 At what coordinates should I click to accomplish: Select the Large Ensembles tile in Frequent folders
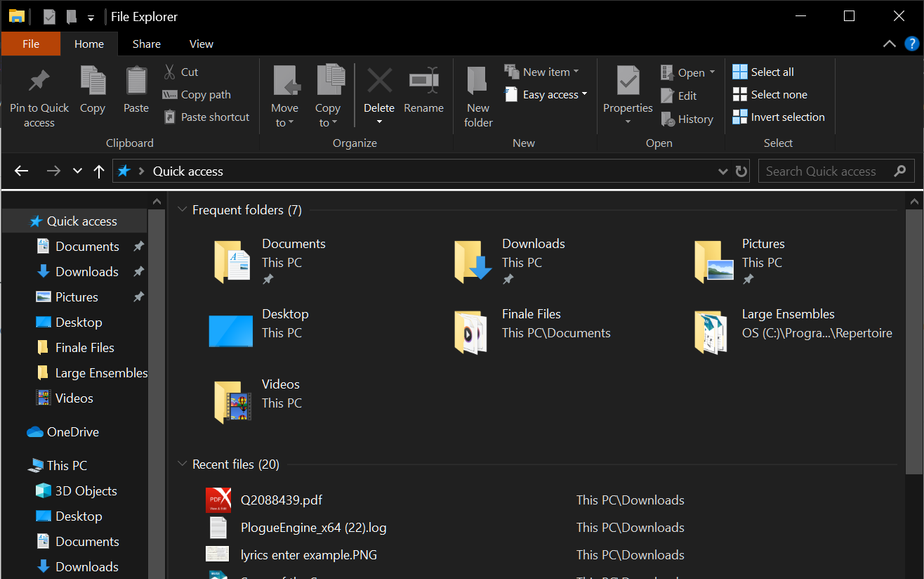pyautogui.click(x=792, y=330)
